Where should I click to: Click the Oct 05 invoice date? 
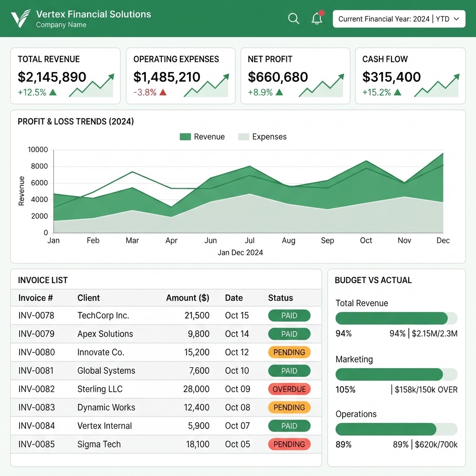[x=238, y=444]
